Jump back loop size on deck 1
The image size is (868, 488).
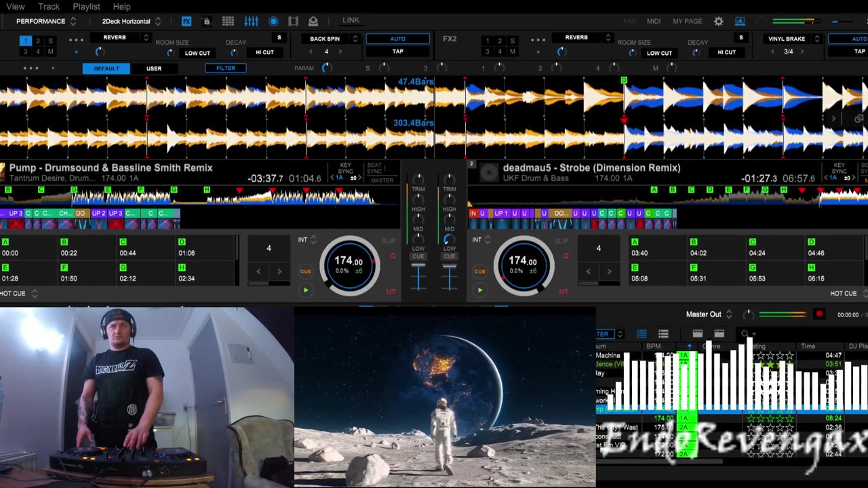(258, 271)
